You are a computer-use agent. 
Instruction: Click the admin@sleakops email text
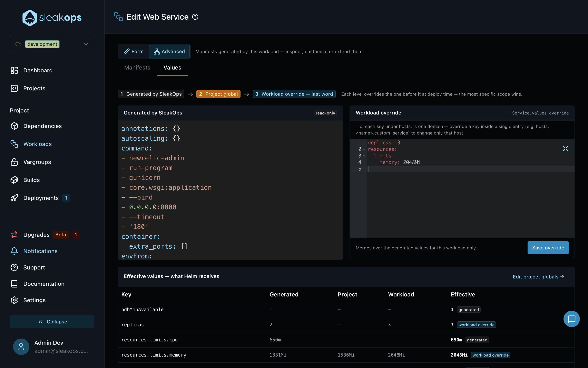point(61,351)
